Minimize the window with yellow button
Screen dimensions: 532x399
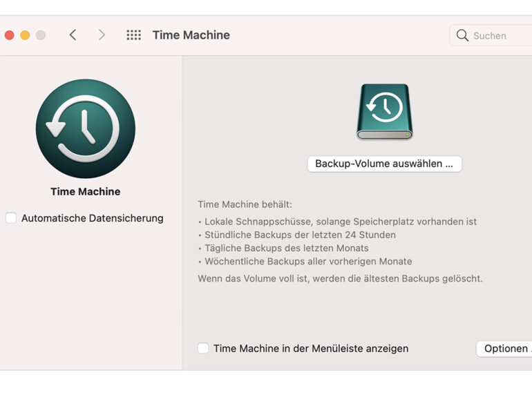pos(25,35)
